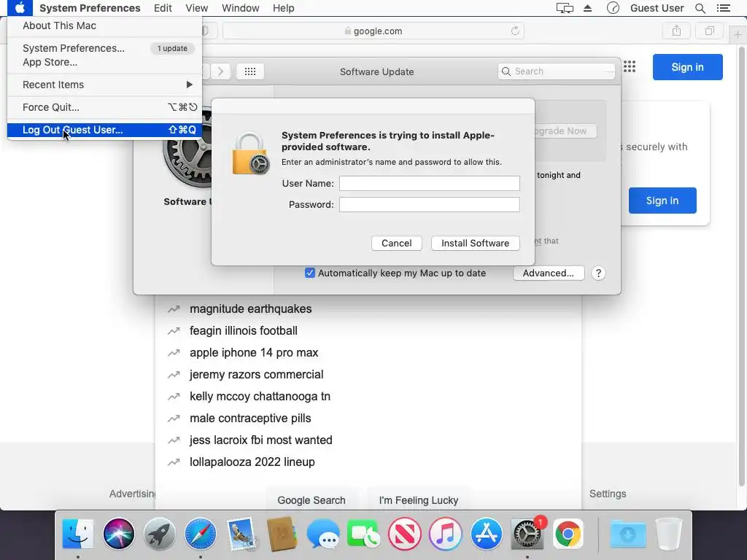Open Mail stamp icon in Dock
Image resolution: width=747 pixels, height=560 pixels.
tap(241, 534)
